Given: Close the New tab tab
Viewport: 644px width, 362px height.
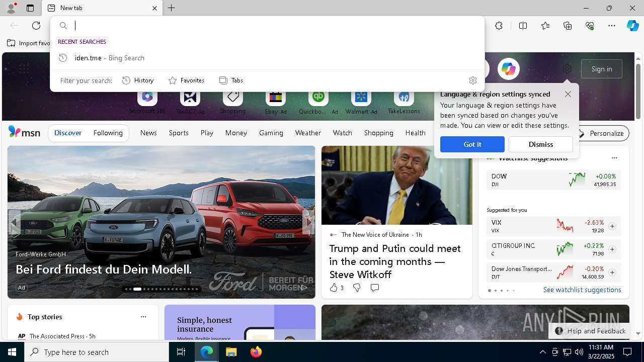Looking at the screenshot, I should [154, 8].
